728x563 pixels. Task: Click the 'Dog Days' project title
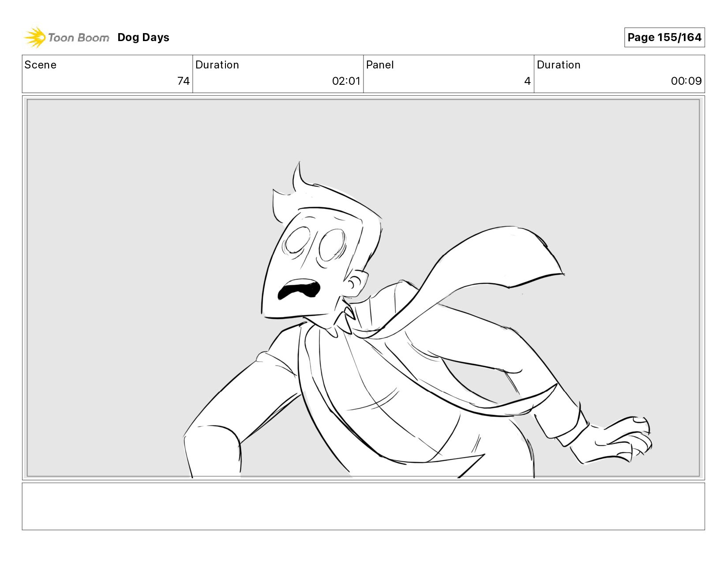click(143, 38)
